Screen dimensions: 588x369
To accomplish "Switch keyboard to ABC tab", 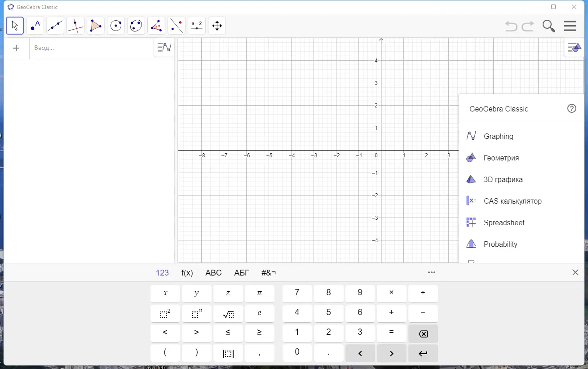I will pos(213,272).
